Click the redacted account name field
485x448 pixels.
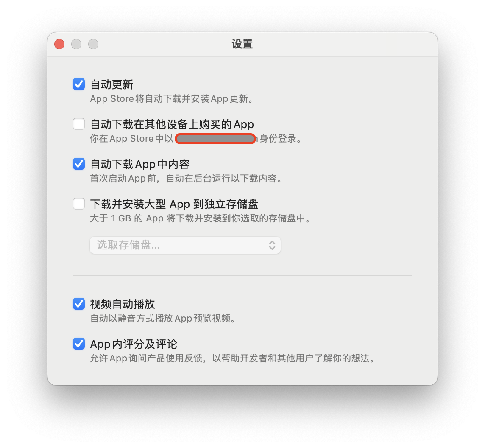point(215,139)
